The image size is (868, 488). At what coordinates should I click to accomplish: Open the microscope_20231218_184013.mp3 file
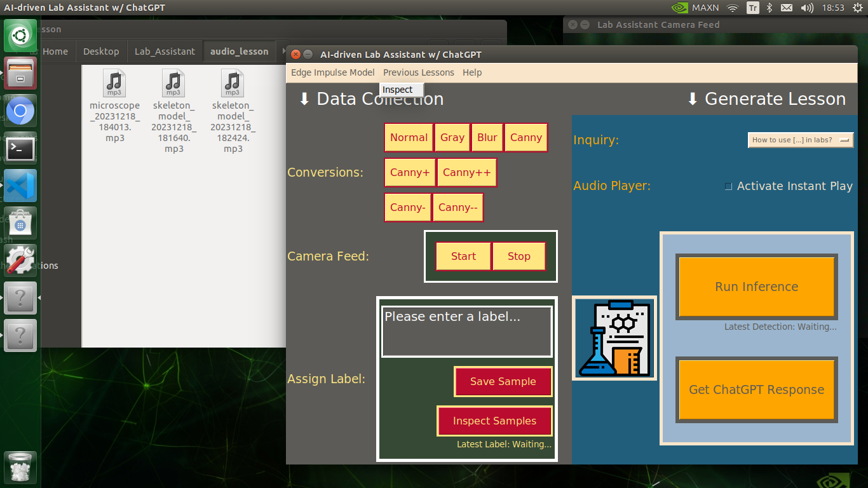[114, 105]
